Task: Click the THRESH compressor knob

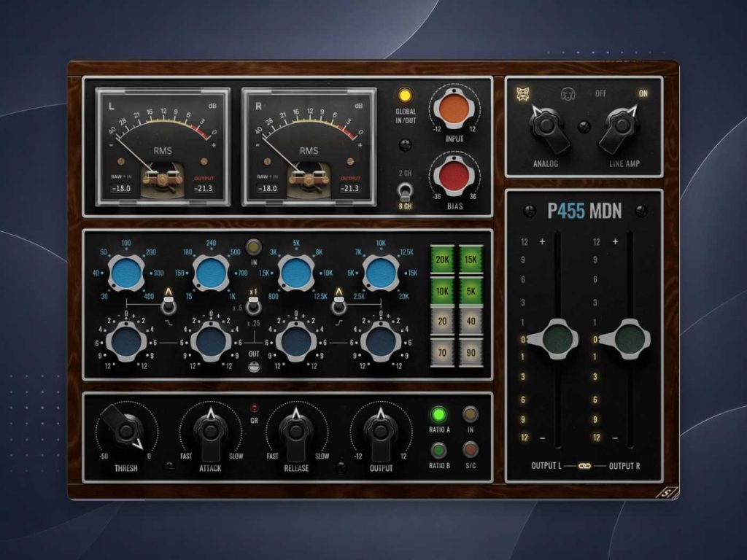Action: point(125,431)
